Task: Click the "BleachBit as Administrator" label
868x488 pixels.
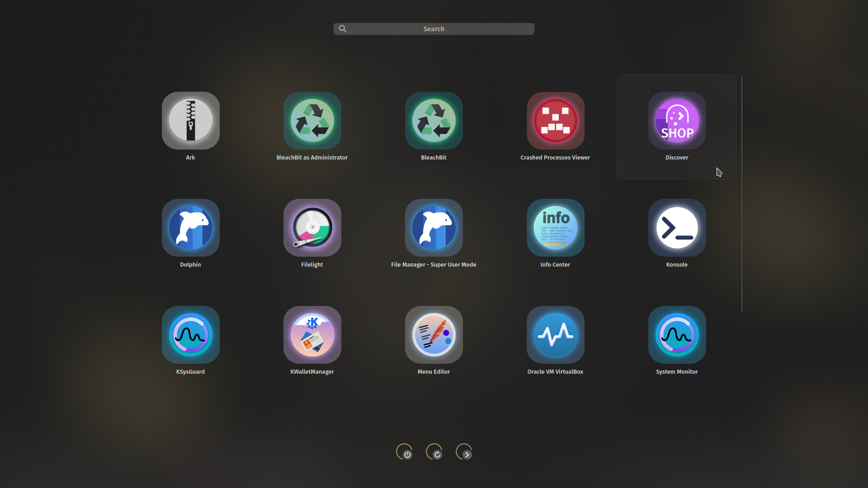Action: (x=312, y=158)
